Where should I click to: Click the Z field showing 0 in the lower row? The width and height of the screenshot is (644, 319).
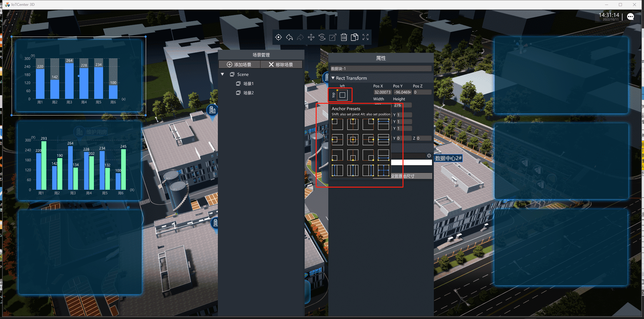click(x=424, y=138)
